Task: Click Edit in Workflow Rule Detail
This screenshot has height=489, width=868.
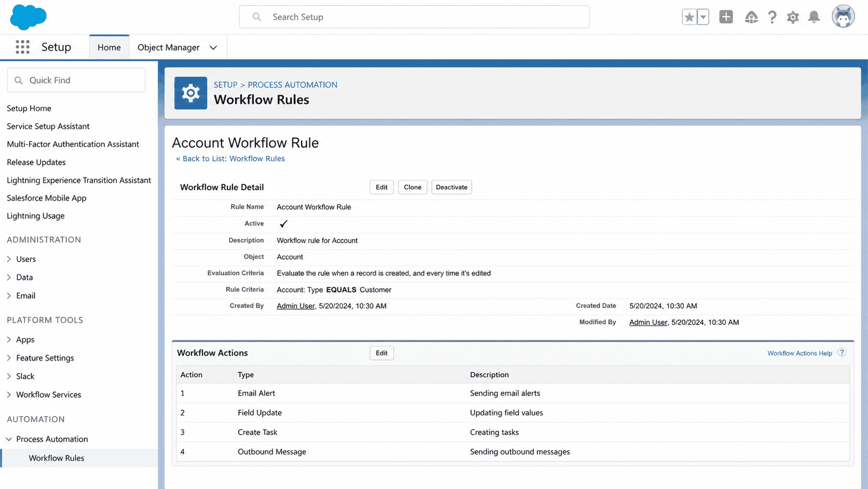Action: click(x=382, y=187)
